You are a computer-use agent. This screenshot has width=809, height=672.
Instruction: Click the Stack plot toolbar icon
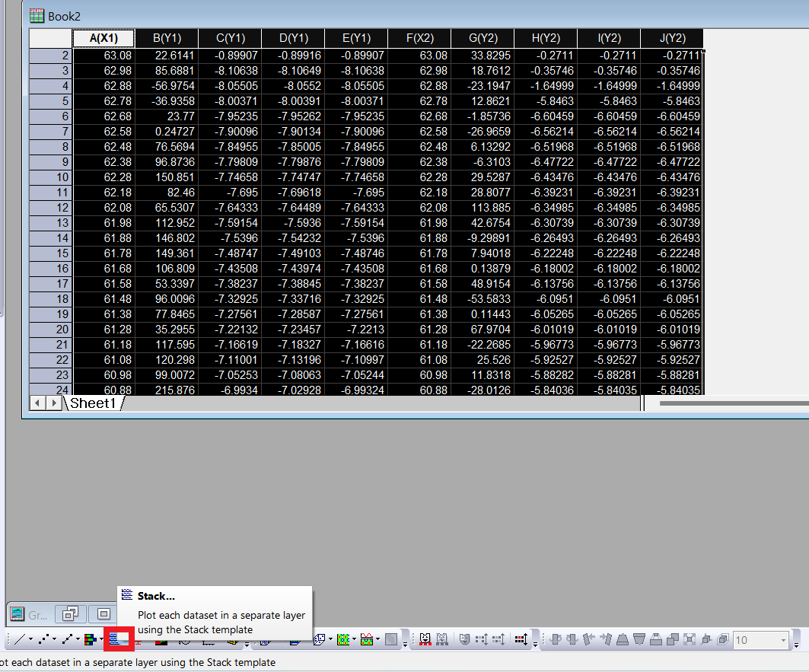[x=115, y=639]
